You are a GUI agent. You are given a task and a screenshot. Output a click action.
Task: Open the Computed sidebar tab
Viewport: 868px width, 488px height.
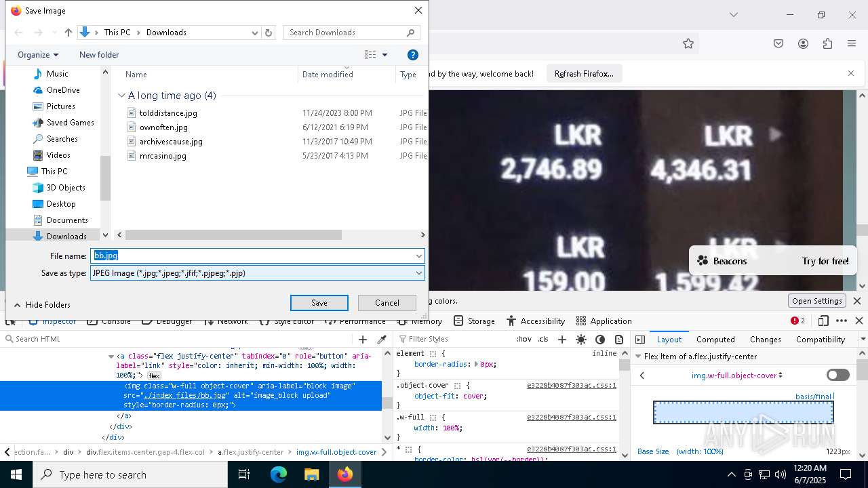tap(715, 340)
